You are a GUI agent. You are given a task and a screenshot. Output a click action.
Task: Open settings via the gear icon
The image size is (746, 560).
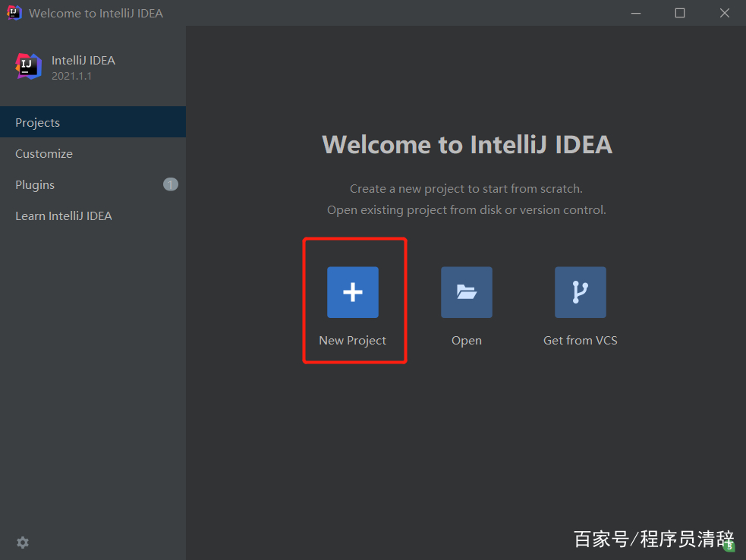point(23,542)
